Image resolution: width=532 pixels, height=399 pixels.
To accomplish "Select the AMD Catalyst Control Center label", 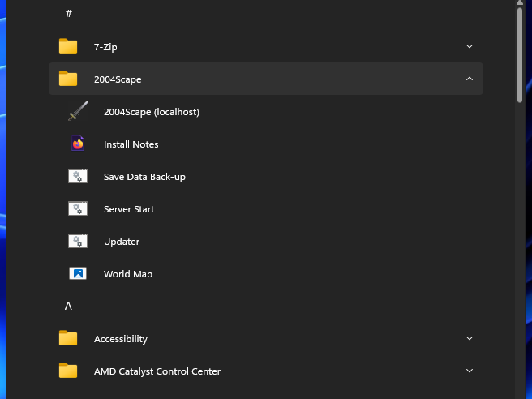I will (x=157, y=371).
